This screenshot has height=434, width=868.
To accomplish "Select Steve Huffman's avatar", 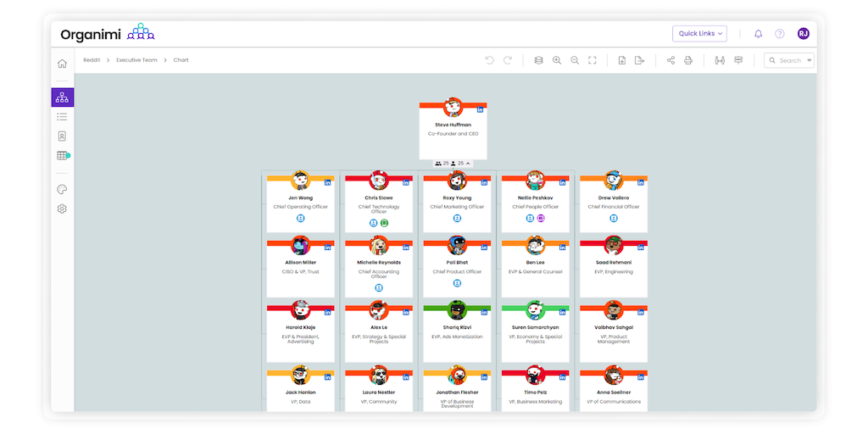I will click(453, 108).
